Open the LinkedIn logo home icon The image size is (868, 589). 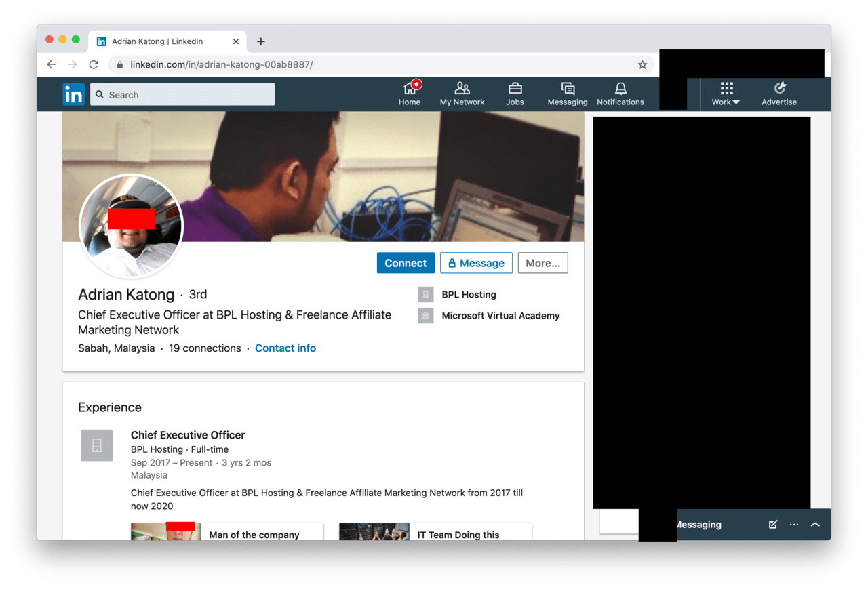click(74, 94)
